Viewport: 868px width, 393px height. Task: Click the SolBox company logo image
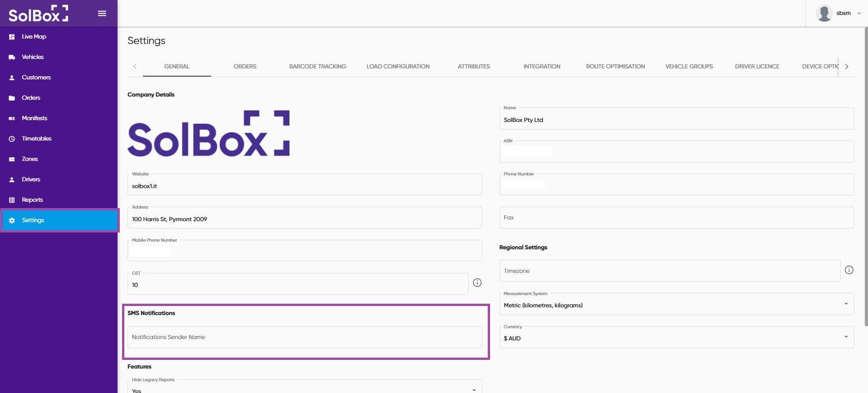coord(209,134)
